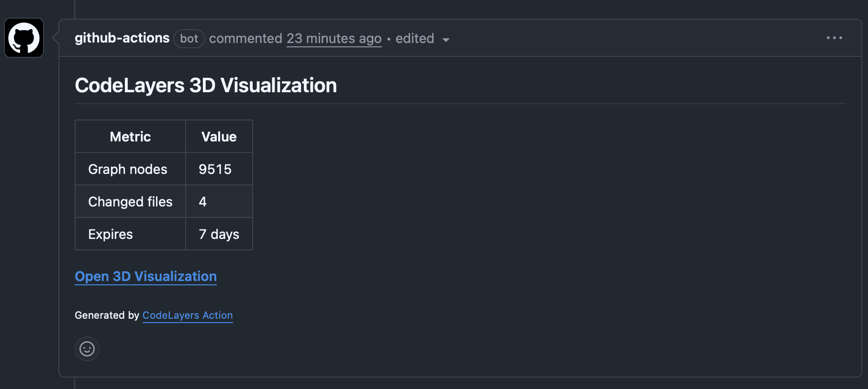Expand the edit history via the "edited" chevron
Image resolution: width=868 pixels, height=389 pixels.
(445, 40)
